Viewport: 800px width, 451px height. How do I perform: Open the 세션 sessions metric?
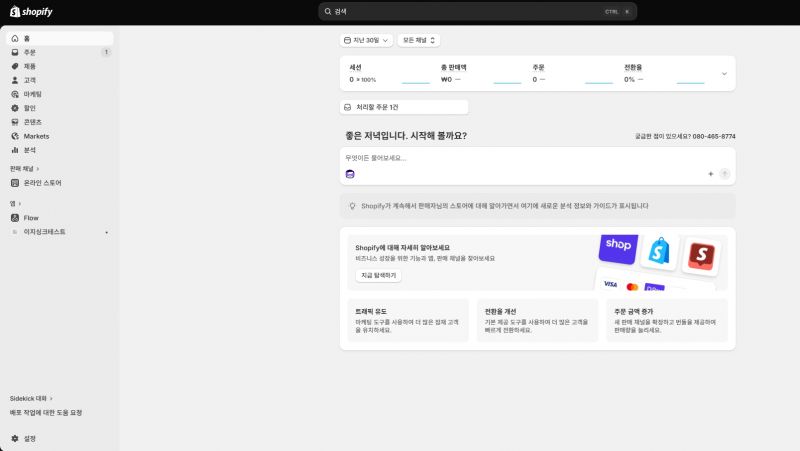click(389, 73)
